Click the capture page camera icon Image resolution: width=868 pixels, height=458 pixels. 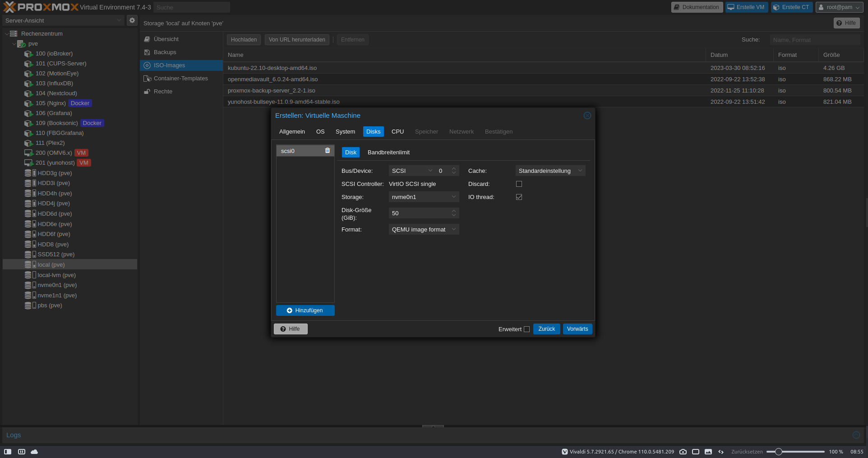pyautogui.click(x=683, y=451)
